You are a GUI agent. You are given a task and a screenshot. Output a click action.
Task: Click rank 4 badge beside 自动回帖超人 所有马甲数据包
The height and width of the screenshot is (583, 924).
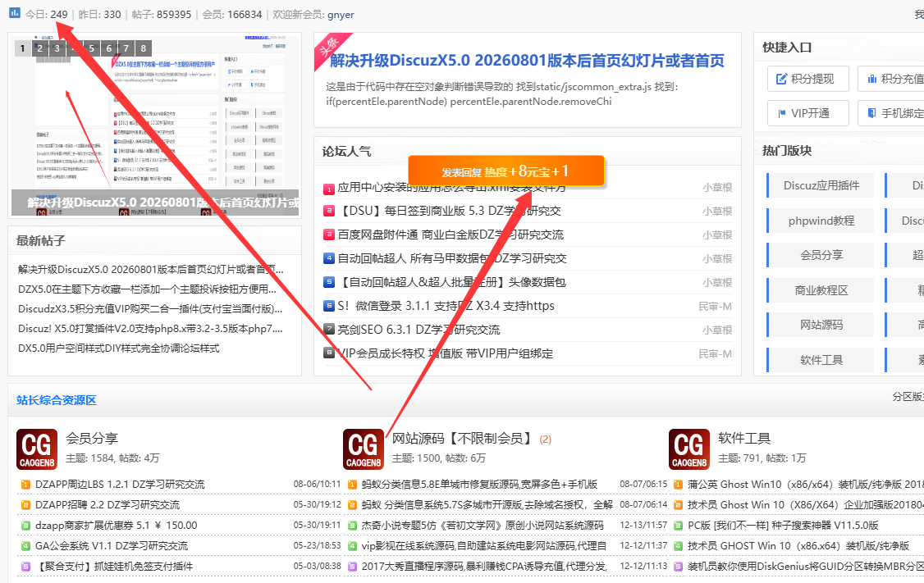[x=329, y=258]
